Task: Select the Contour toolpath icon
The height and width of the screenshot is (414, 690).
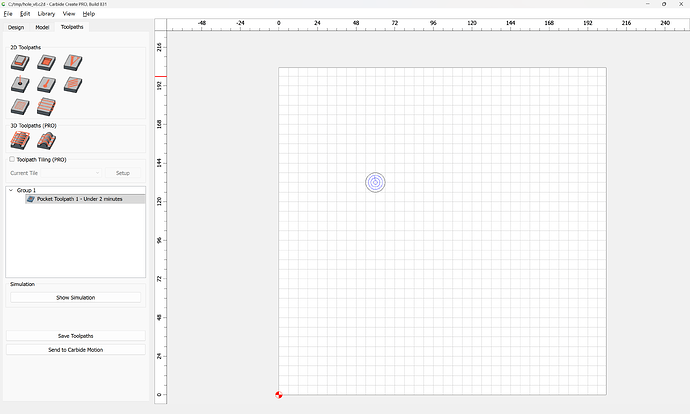Action: 20,63
